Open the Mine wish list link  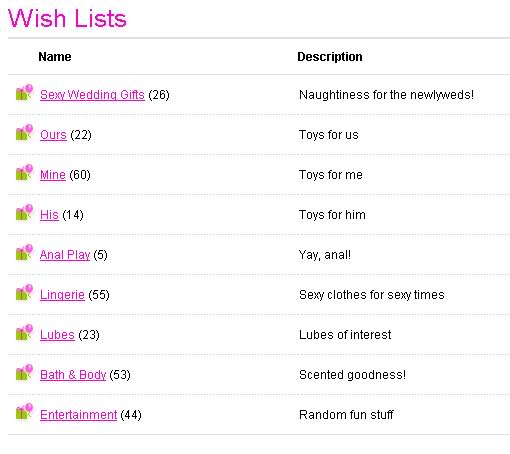pyautogui.click(x=53, y=175)
